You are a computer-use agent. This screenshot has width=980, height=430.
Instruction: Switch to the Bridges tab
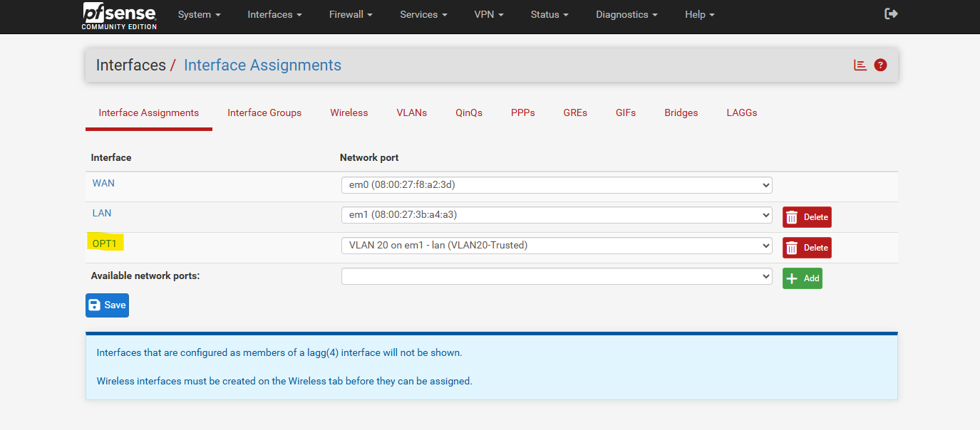(681, 112)
